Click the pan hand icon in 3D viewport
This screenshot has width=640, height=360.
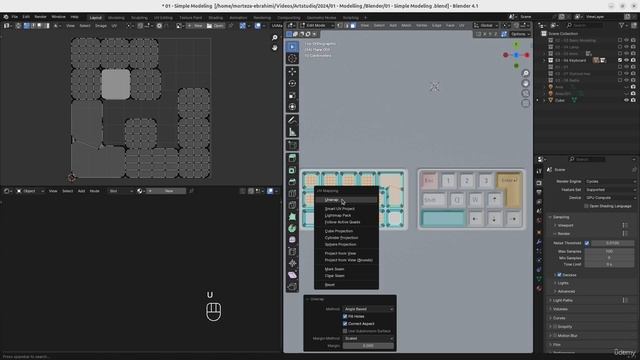[x=525, y=83]
